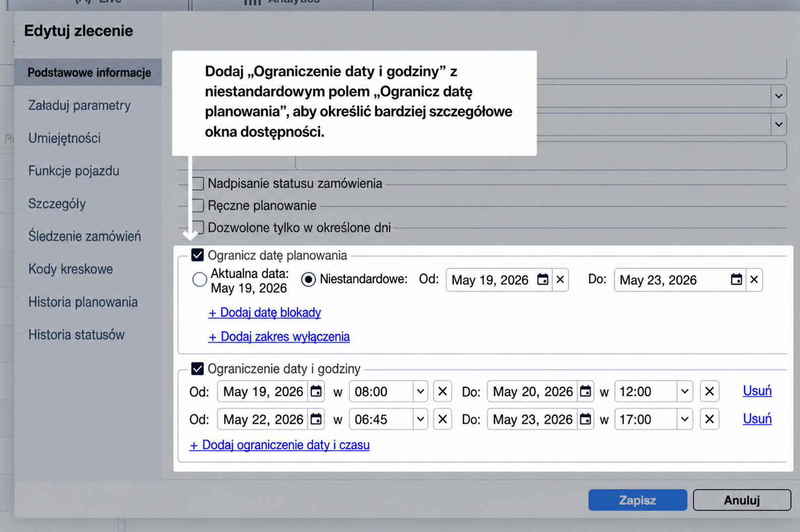View Historia statusów section

(76, 335)
